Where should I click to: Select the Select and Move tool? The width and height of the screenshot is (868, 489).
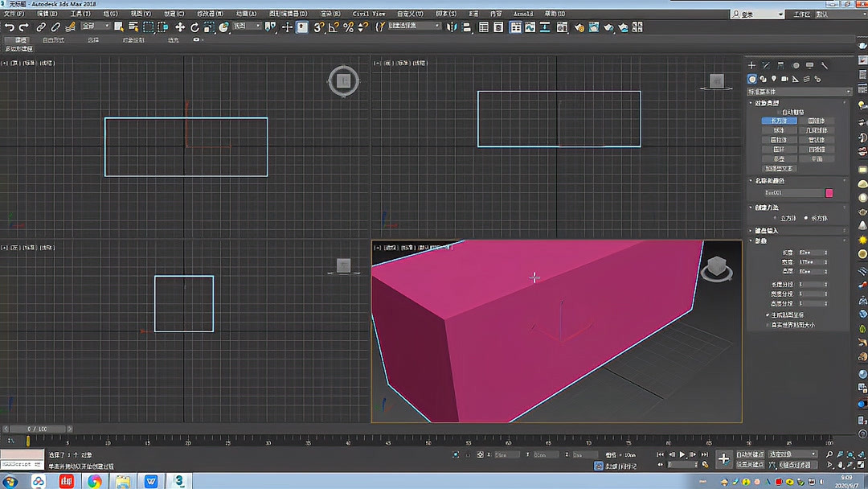pyautogui.click(x=181, y=27)
